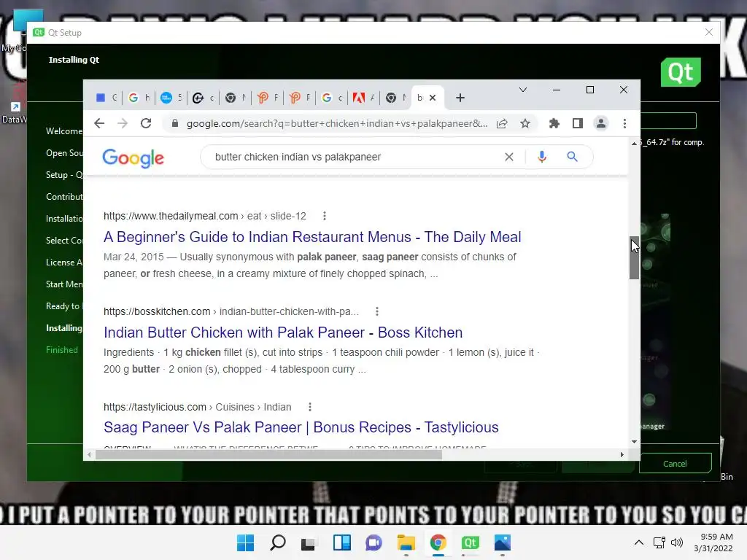Clear the search query with X
Image resolution: width=747 pixels, height=560 pixels.
[508, 157]
